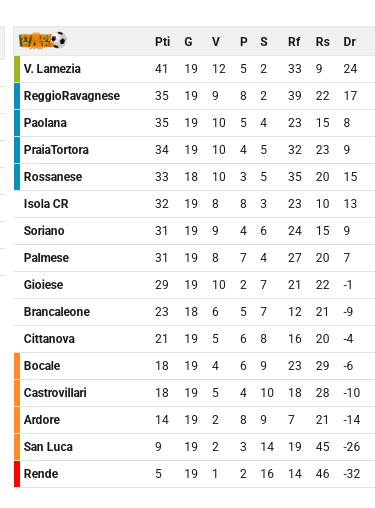Open Rossanese team entry

click(53, 177)
